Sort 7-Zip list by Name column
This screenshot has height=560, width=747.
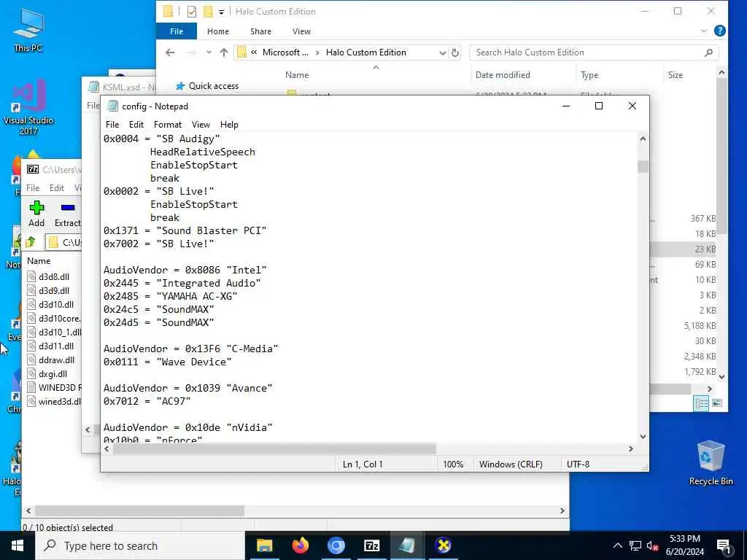(x=39, y=260)
